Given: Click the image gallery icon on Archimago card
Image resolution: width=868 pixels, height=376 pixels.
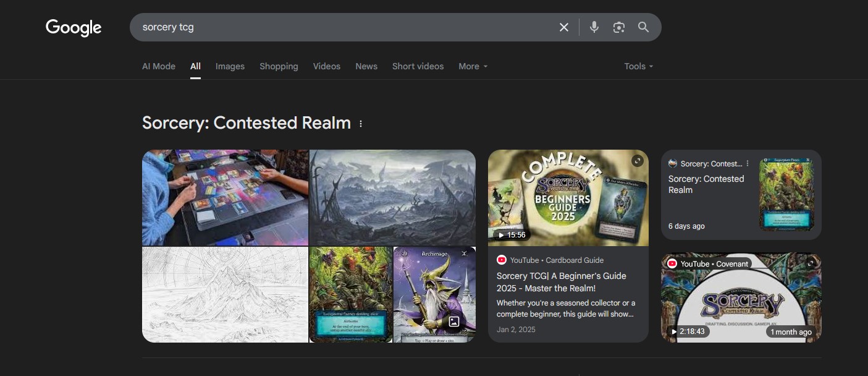Looking at the screenshot, I should click(x=454, y=321).
